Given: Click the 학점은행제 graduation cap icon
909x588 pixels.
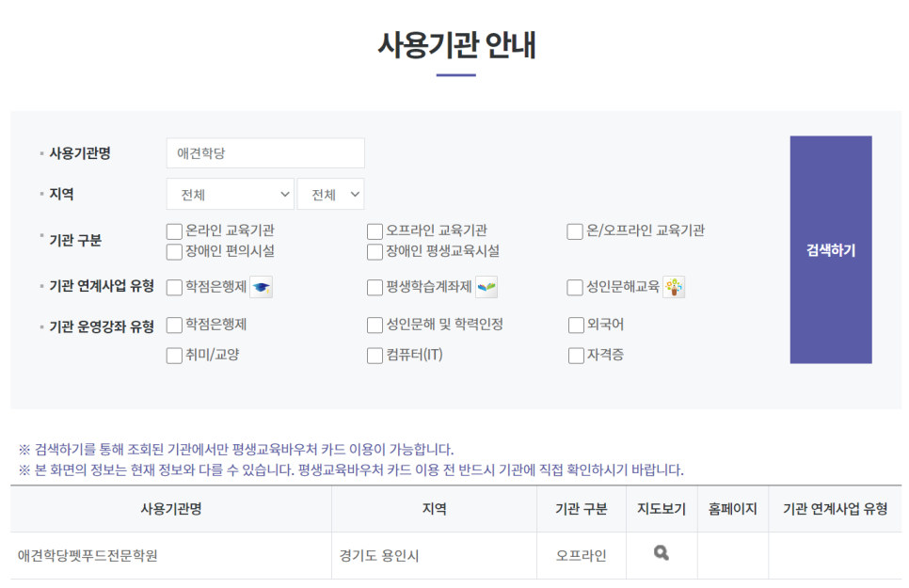Looking at the screenshot, I should tap(261, 288).
